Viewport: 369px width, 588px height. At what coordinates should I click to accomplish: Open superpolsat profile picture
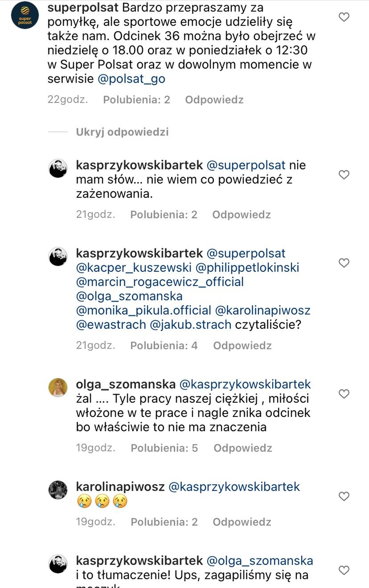pyautogui.click(x=25, y=15)
